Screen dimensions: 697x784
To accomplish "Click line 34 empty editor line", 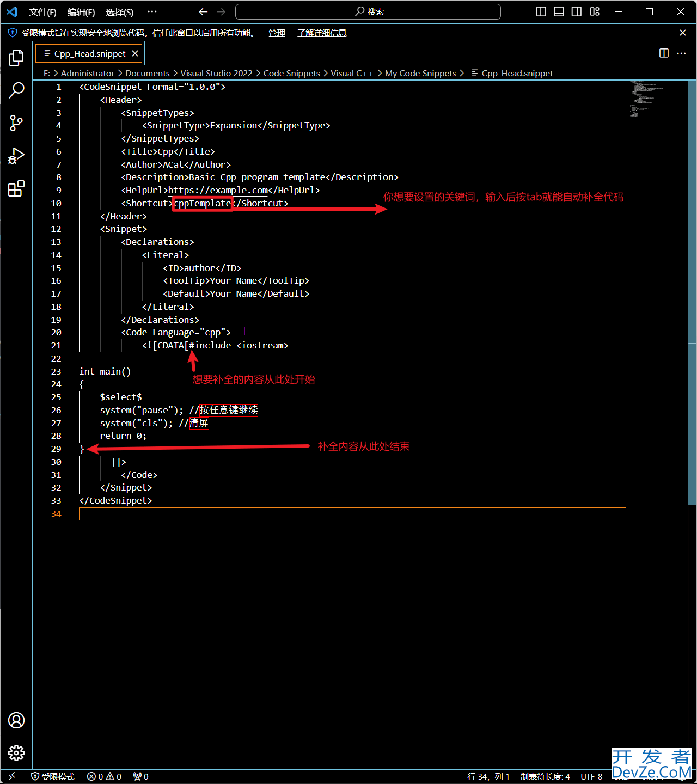I will tap(352, 513).
